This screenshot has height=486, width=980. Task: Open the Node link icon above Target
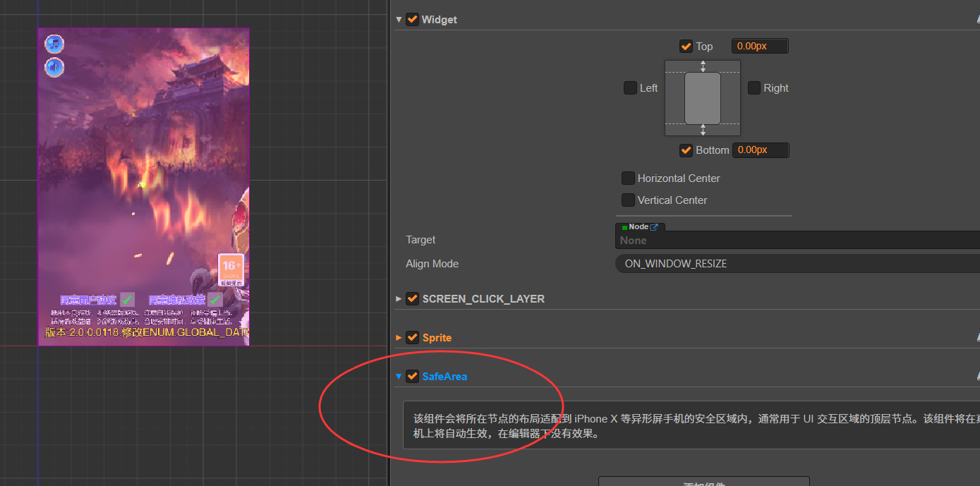click(x=654, y=227)
